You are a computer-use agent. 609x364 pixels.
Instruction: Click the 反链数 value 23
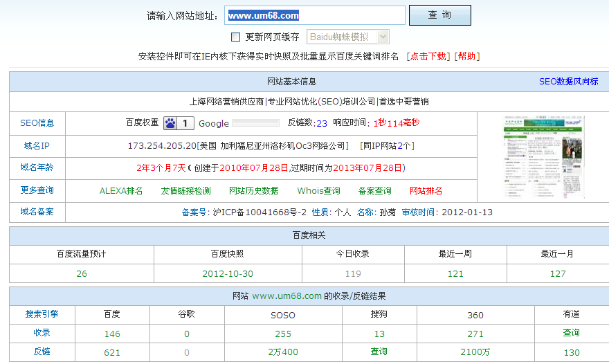coord(322,123)
